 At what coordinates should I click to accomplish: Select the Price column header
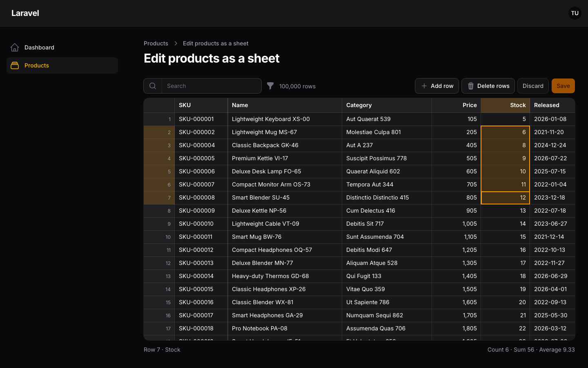coord(456,105)
